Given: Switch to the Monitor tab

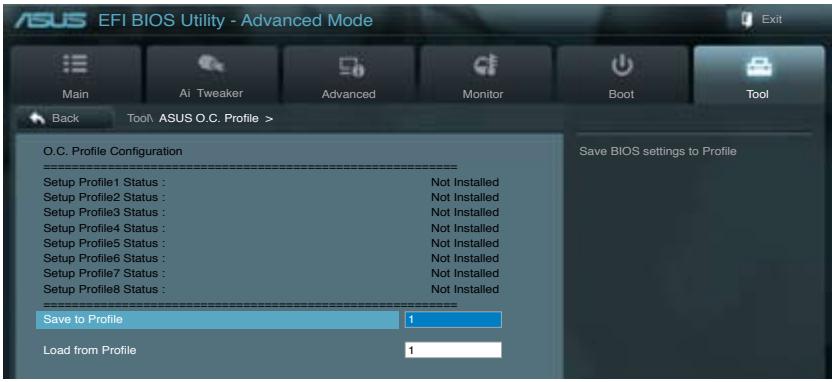Looking at the screenshot, I should coord(485,74).
